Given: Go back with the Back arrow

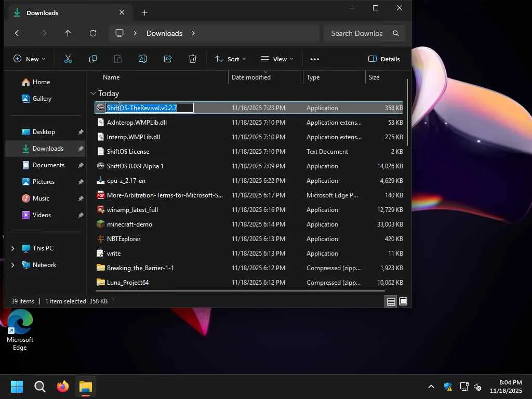Looking at the screenshot, I should click(x=18, y=33).
